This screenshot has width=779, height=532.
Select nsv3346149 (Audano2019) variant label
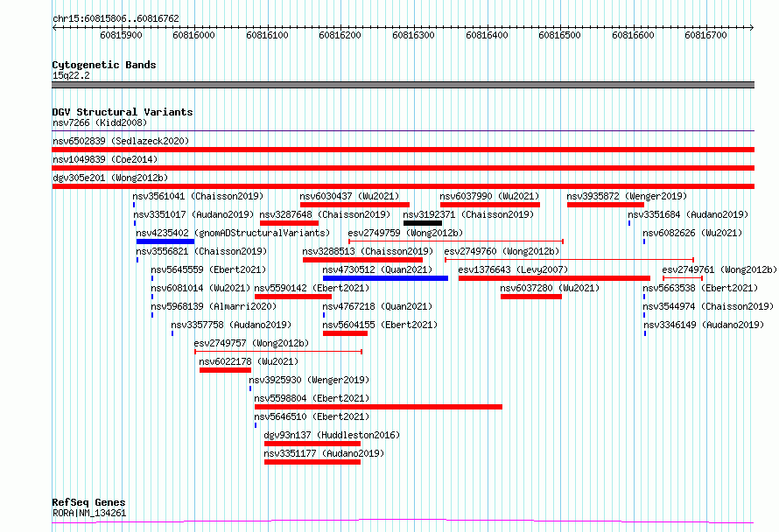click(704, 325)
